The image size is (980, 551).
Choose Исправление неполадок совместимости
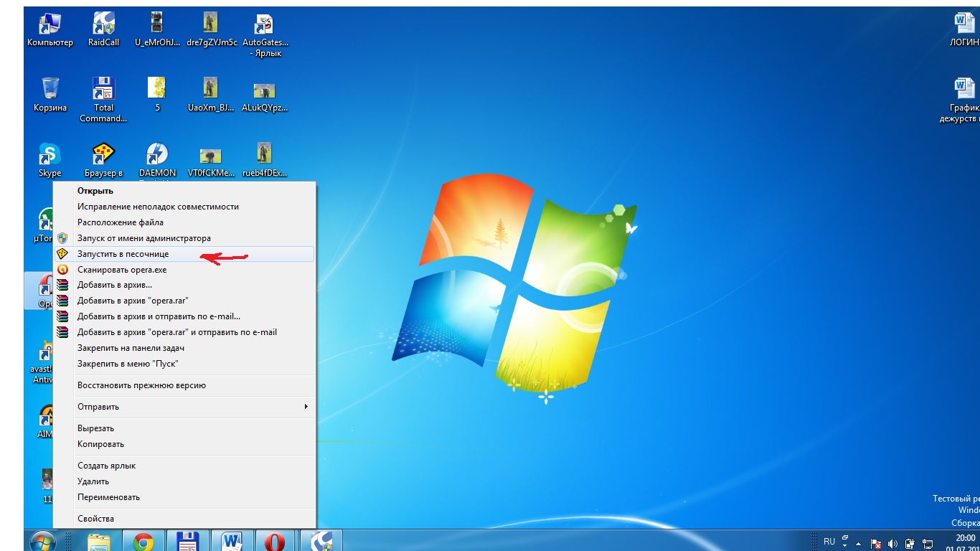click(184, 207)
